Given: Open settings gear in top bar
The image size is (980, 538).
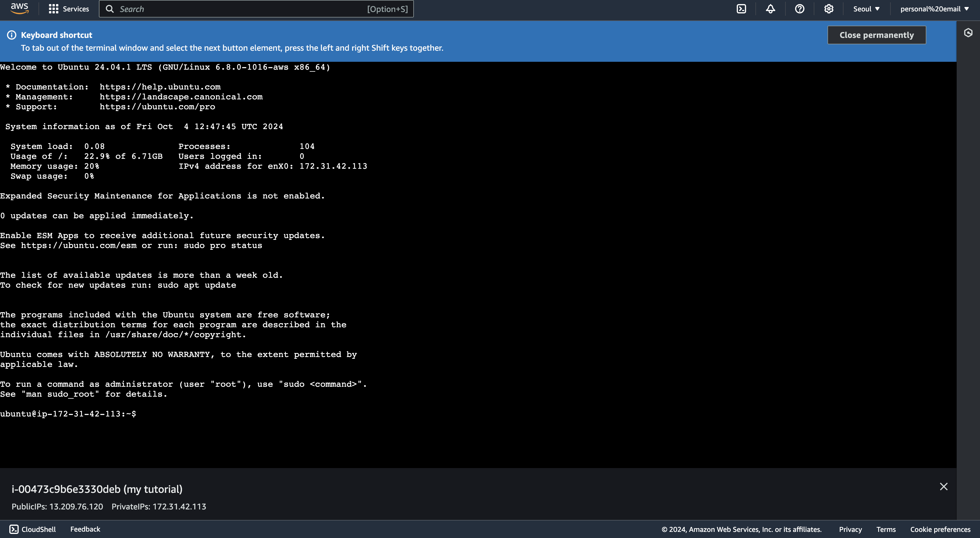Looking at the screenshot, I should (829, 9).
